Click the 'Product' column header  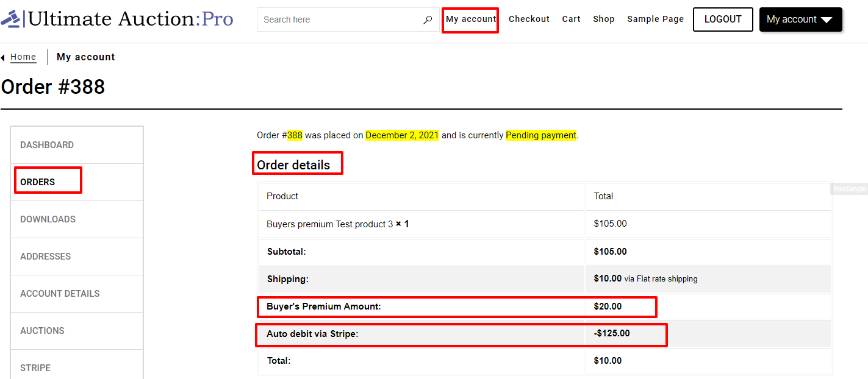pos(282,196)
